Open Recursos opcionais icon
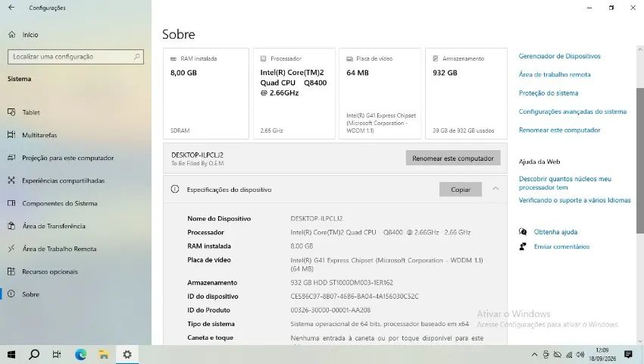The image size is (644, 364). click(11, 271)
